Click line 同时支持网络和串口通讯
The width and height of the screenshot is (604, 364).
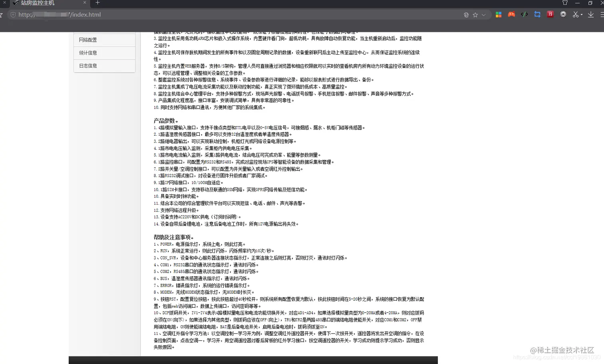(209, 107)
